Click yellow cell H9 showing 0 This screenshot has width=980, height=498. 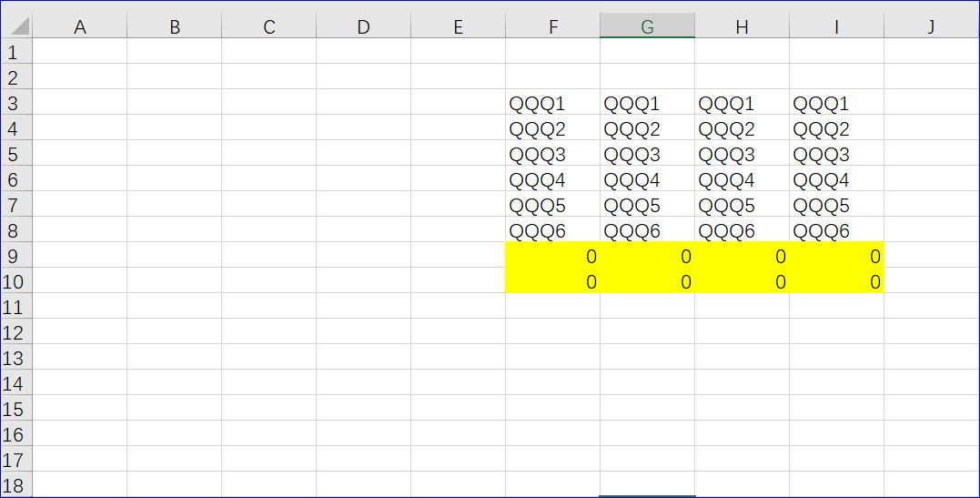point(742,255)
